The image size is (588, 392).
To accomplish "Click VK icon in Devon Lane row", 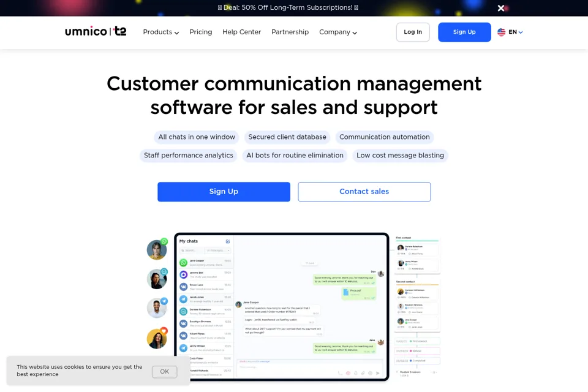I will [183, 287].
